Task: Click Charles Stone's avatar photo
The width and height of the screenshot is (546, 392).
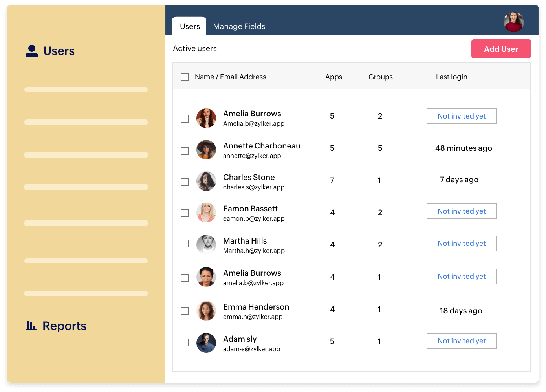Action: tap(206, 181)
